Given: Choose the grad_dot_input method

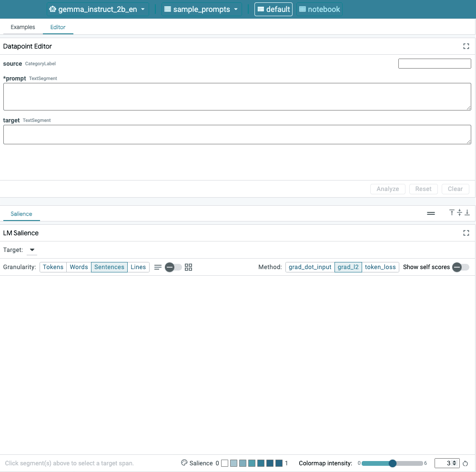Looking at the screenshot, I should pos(310,267).
